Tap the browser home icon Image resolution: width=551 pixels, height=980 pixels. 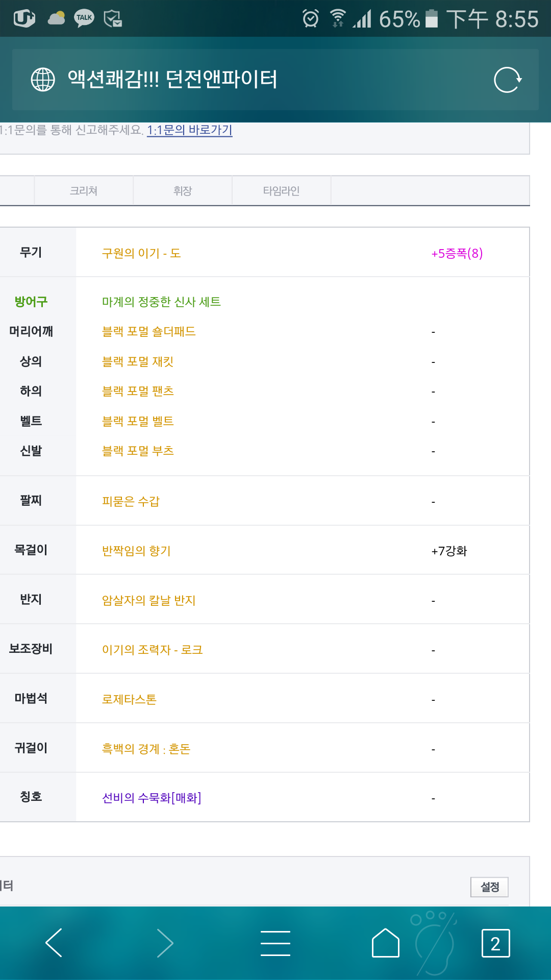[x=386, y=942]
